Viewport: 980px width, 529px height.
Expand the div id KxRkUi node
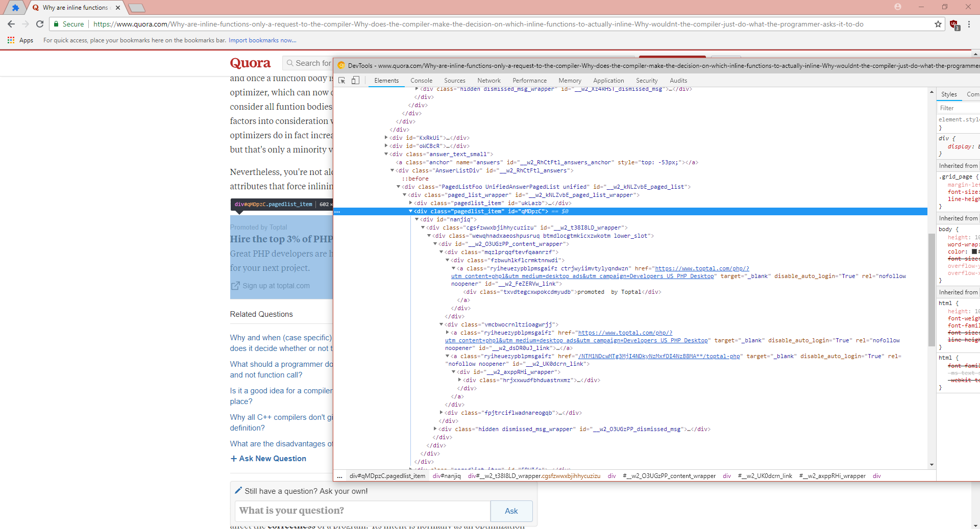point(386,138)
